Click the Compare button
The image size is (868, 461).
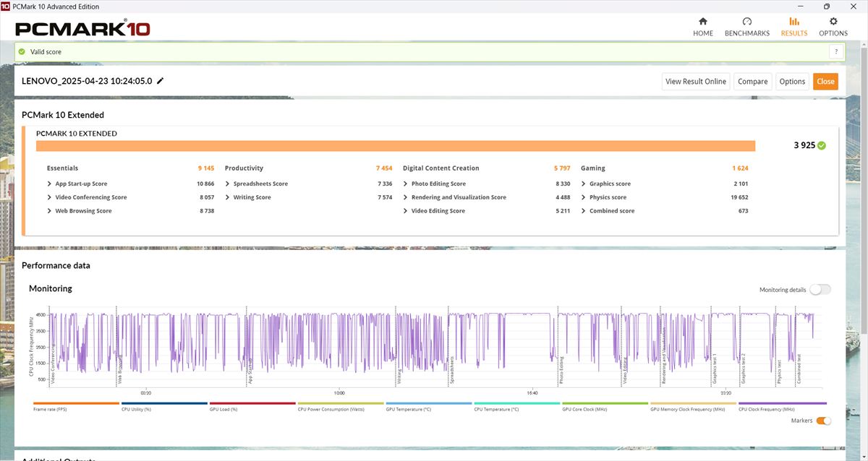[753, 82]
